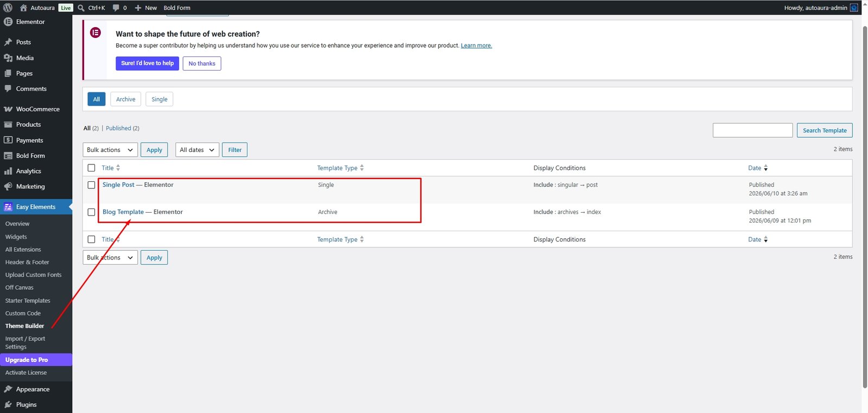868x413 pixels.
Task: Click the Media sidebar icon
Action: 8,58
